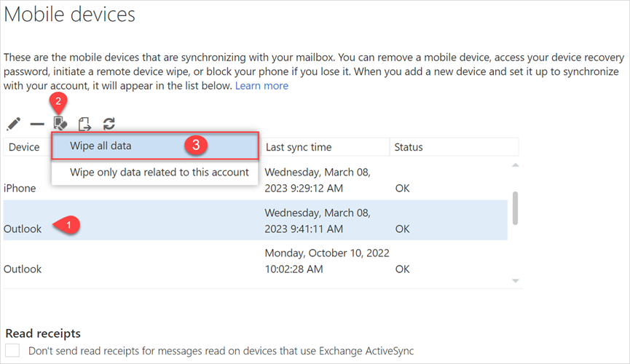Click the minus remove device icon
Viewport: 630px width, 364px height.
36,125
